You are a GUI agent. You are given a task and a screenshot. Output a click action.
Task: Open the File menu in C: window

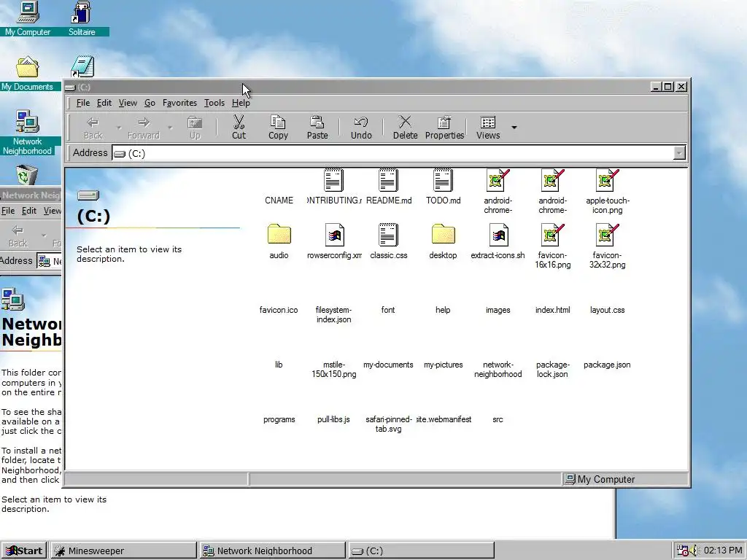pos(83,103)
